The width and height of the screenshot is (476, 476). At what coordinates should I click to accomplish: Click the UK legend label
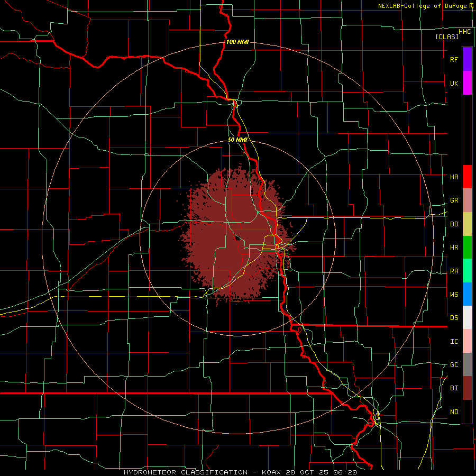pos(454,83)
